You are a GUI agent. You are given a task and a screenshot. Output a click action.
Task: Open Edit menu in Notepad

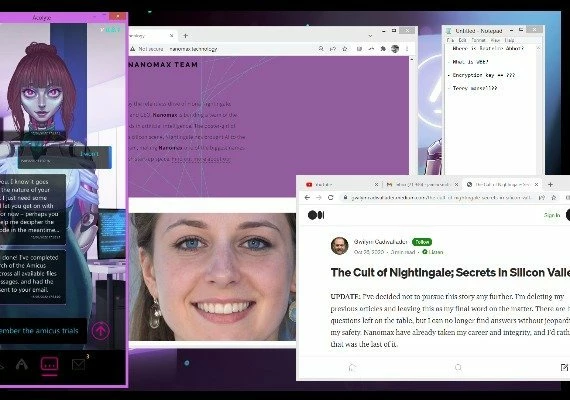click(x=462, y=40)
